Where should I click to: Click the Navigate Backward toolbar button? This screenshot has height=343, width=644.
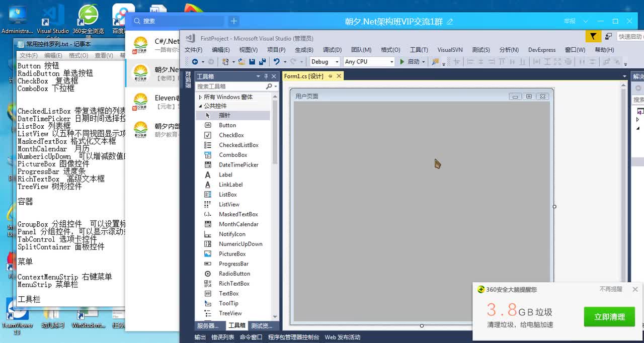(195, 62)
